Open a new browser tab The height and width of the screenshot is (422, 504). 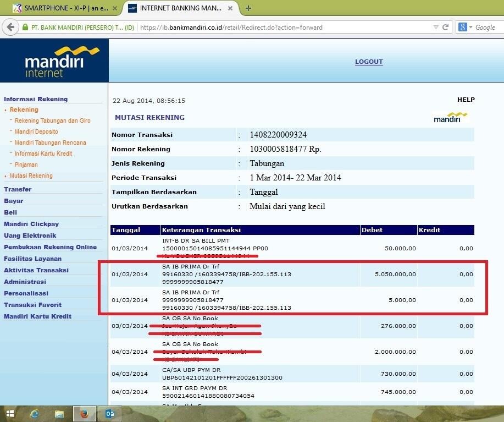pyautogui.click(x=248, y=8)
